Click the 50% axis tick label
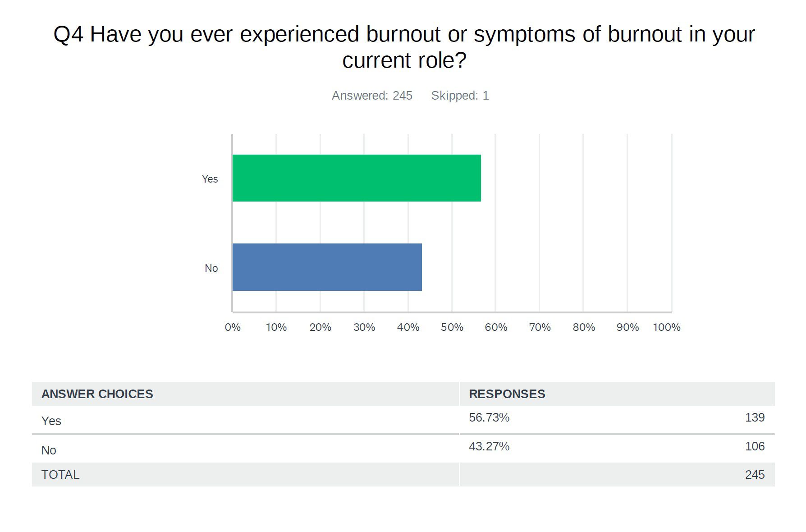Viewport: 806px width, 532px height. pos(452,327)
